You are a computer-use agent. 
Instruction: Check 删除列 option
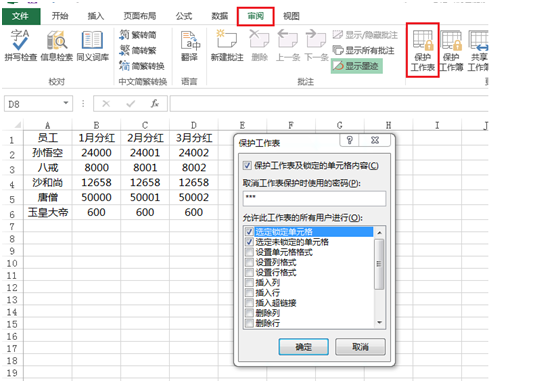coord(249,313)
